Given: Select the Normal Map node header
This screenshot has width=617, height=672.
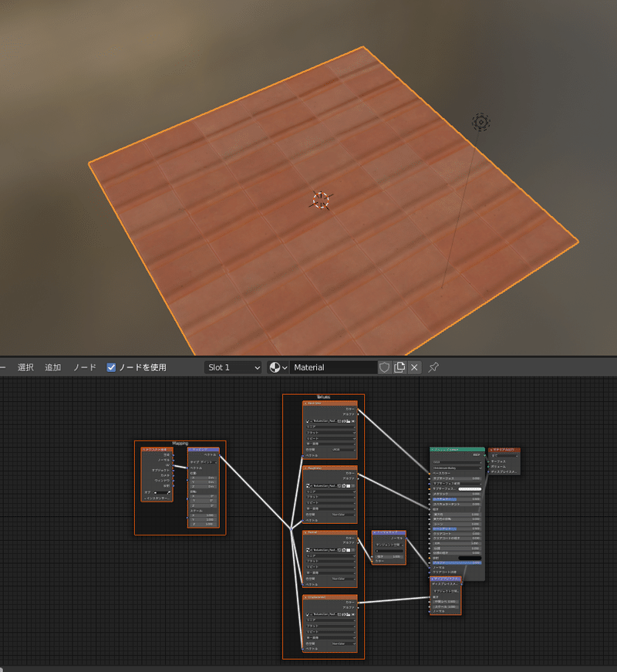Looking at the screenshot, I should [x=389, y=532].
